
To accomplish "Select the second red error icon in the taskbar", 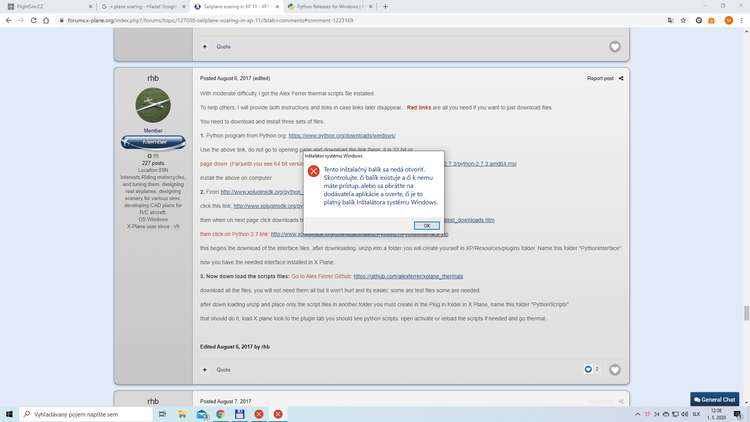I will click(x=278, y=414).
